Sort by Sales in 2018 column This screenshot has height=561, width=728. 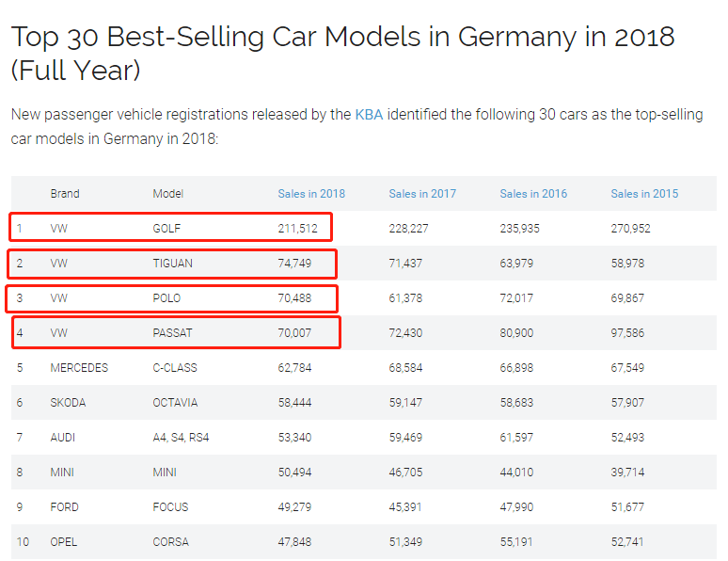click(x=311, y=194)
